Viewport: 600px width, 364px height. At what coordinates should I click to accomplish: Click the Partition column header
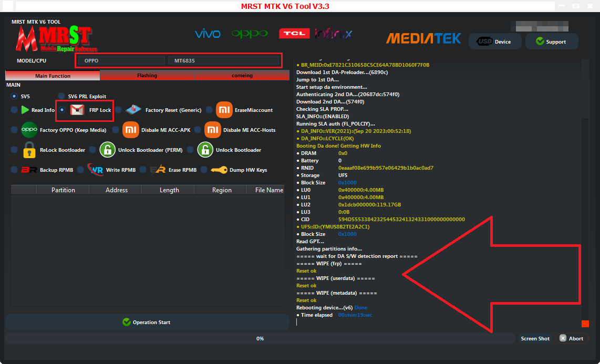pyautogui.click(x=63, y=190)
